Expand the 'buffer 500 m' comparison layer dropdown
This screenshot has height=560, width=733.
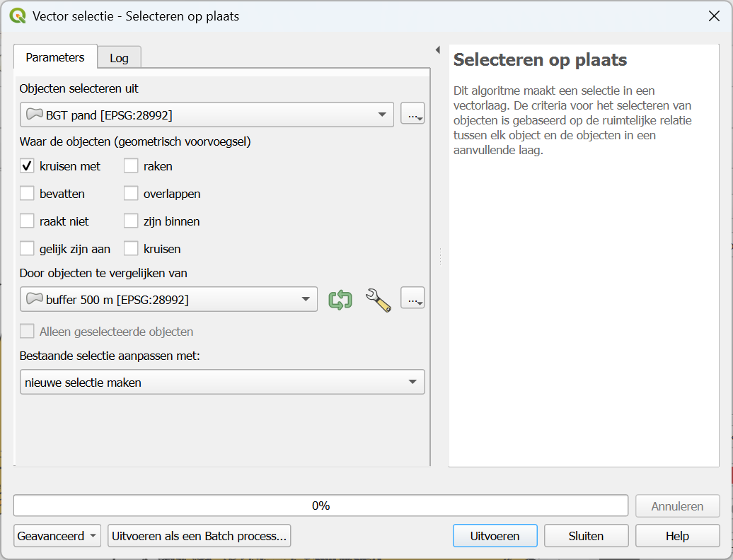[x=168, y=300]
